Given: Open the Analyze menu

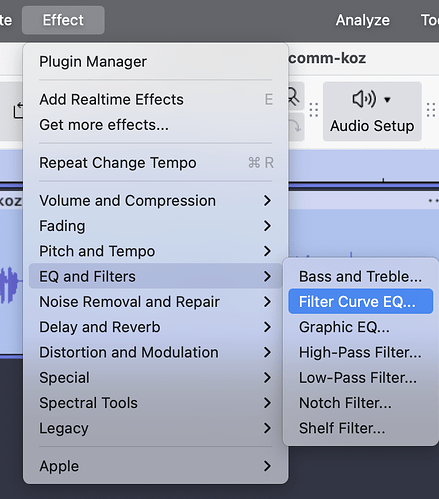Looking at the screenshot, I should pos(363,20).
